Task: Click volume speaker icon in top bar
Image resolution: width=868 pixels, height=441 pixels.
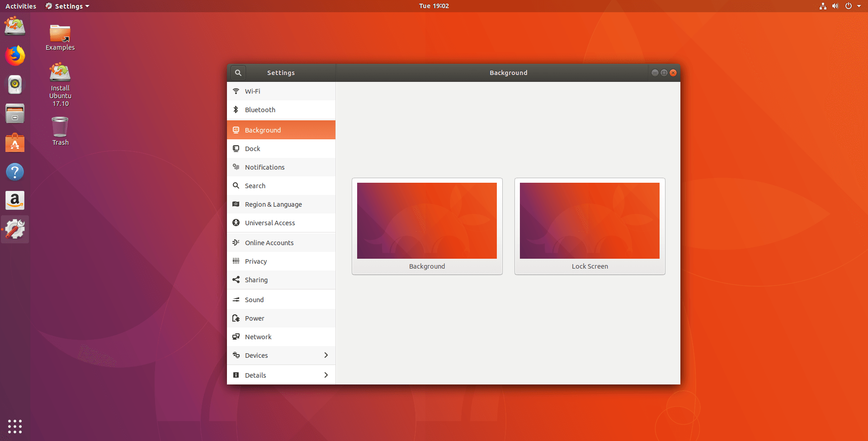Action: pyautogui.click(x=835, y=6)
